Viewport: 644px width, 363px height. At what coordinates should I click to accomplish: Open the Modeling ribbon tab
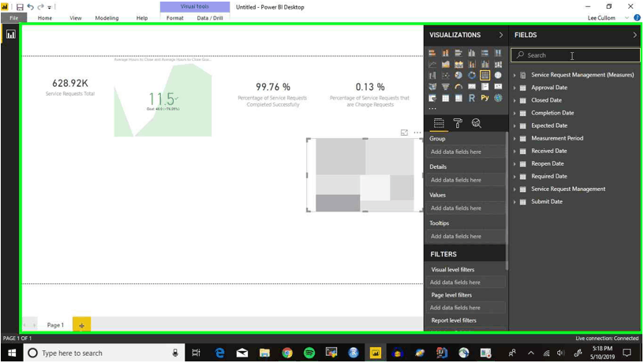coord(107,18)
